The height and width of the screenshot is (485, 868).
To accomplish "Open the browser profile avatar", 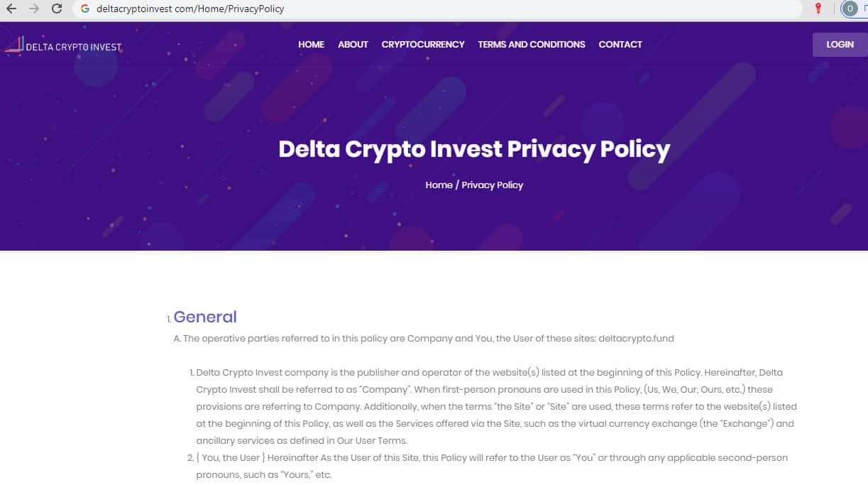I will click(849, 9).
